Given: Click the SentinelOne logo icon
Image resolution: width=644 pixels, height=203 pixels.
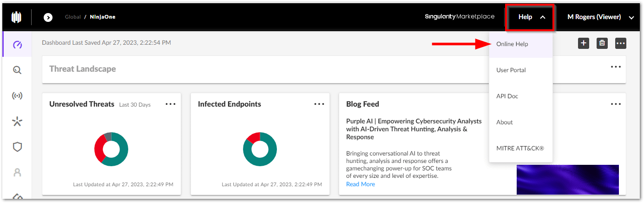Looking at the screenshot, I should pos(16,17).
